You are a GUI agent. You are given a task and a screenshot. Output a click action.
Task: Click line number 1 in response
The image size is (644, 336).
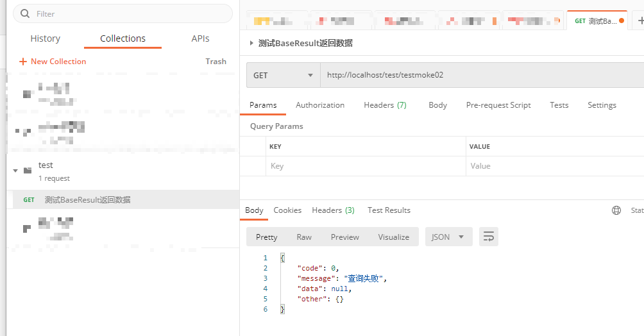266,258
